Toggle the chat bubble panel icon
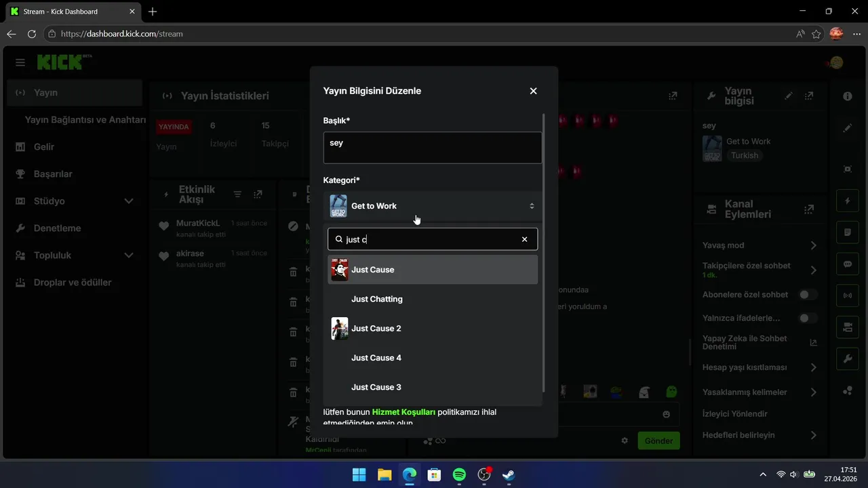This screenshot has width=868, height=488. tap(848, 264)
